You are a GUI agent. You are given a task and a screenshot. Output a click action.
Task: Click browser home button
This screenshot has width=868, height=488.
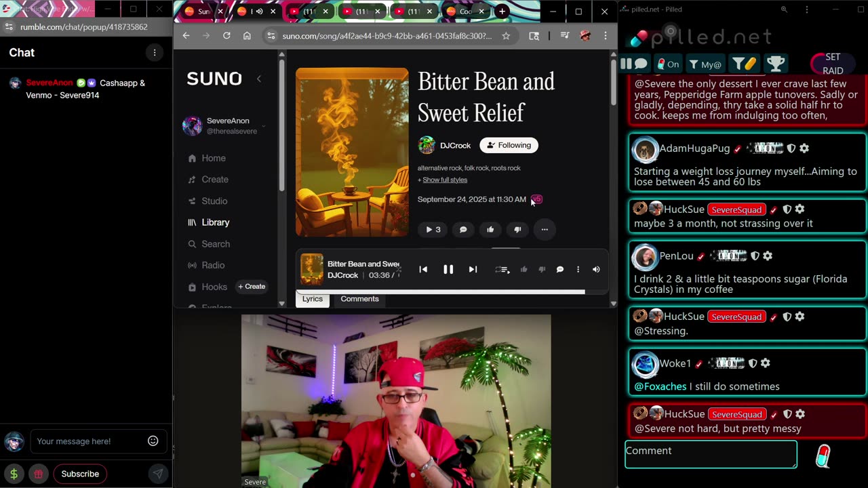click(x=247, y=36)
